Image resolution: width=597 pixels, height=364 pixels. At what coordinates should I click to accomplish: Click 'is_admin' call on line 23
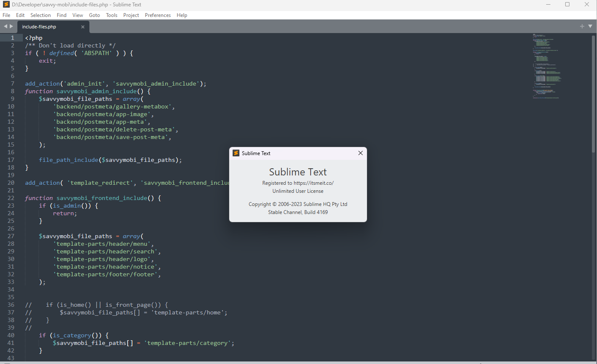[x=67, y=206]
